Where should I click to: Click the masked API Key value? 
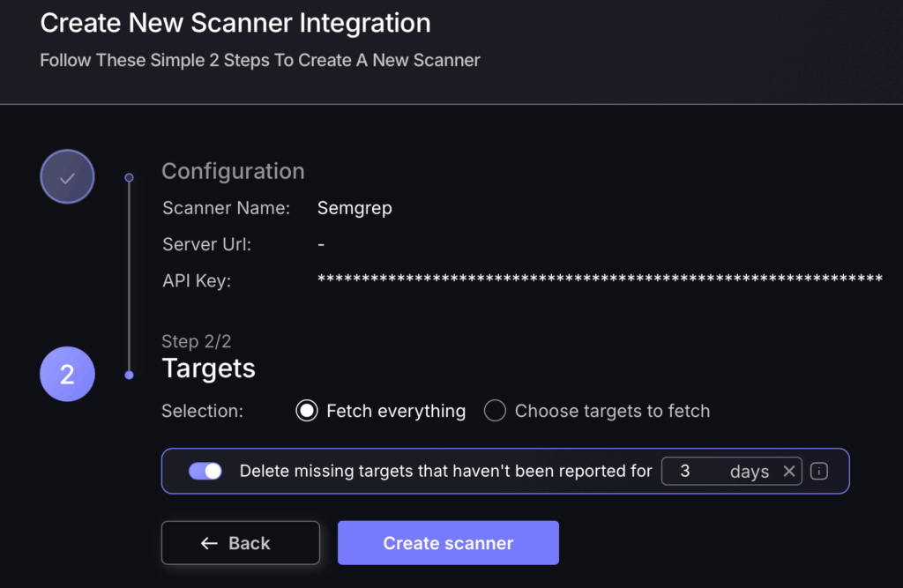click(x=600, y=279)
